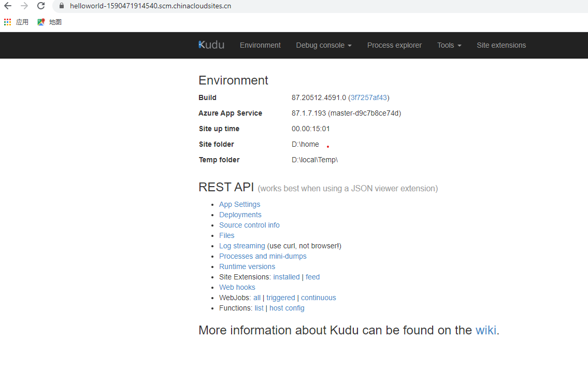Click the 地图 bookmark label
Image resolution: width=588 pixels, height=366 pixels.
coord(55,22)
